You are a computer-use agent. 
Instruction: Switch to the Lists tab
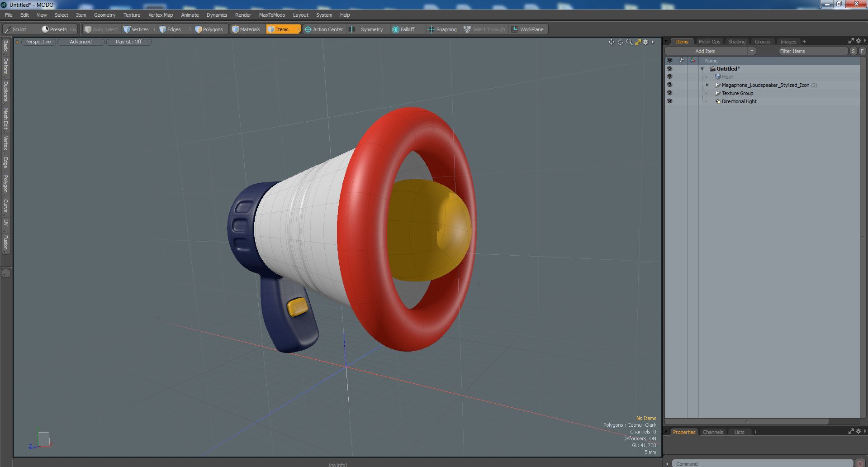[x=739, y=432]
